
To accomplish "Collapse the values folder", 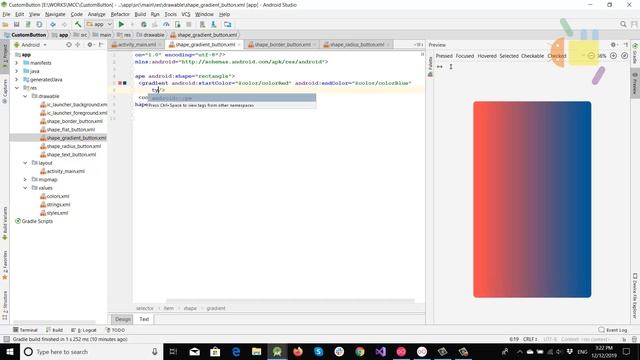I will point(25,188).
